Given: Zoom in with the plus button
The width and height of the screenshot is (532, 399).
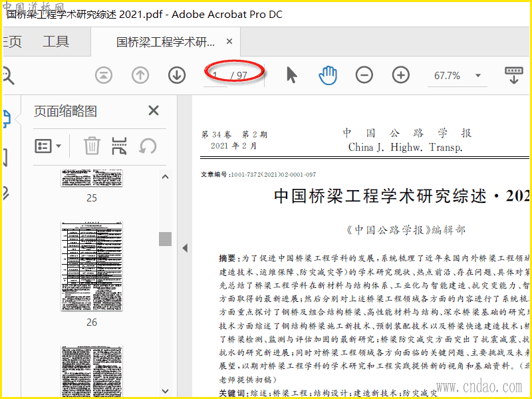Looking at the screenshot, I should [x=401, y=75].
